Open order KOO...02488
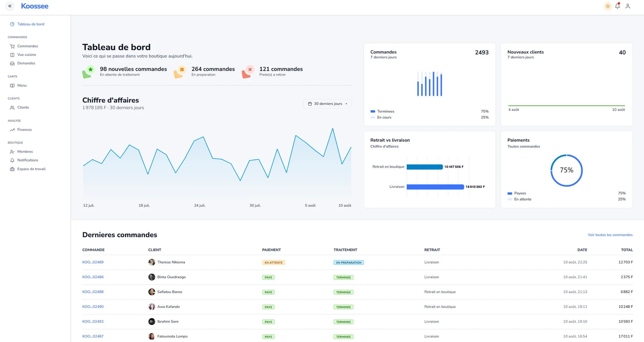 (x=93, y=292)
